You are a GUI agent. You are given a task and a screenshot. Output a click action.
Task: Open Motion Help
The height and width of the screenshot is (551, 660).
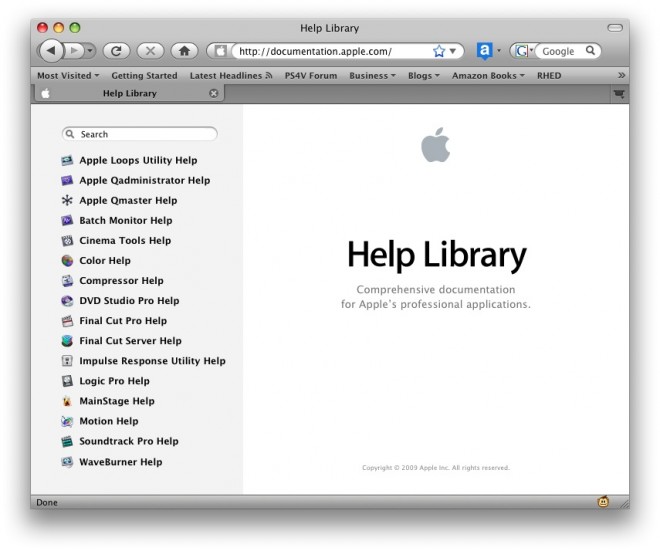(109, 421)
